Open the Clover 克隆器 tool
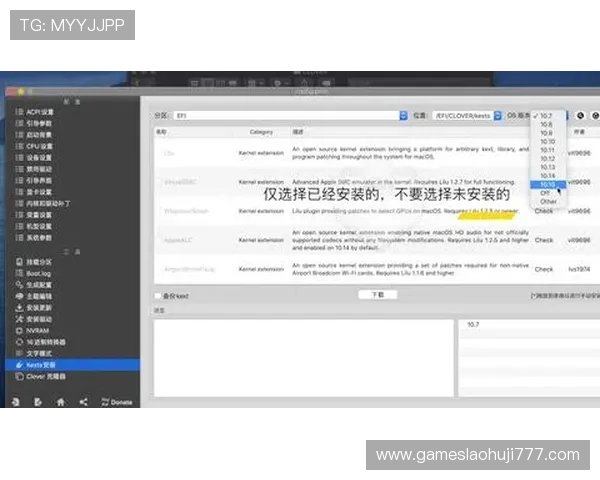This screenshot has width=600, height=480. pos(40,377)
